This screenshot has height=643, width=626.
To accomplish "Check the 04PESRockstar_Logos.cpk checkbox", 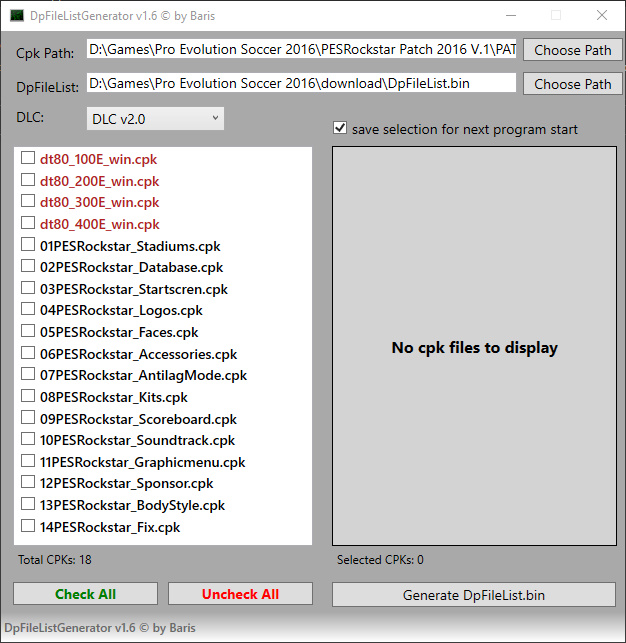I will pyautogui.click(x=28, y=308).
